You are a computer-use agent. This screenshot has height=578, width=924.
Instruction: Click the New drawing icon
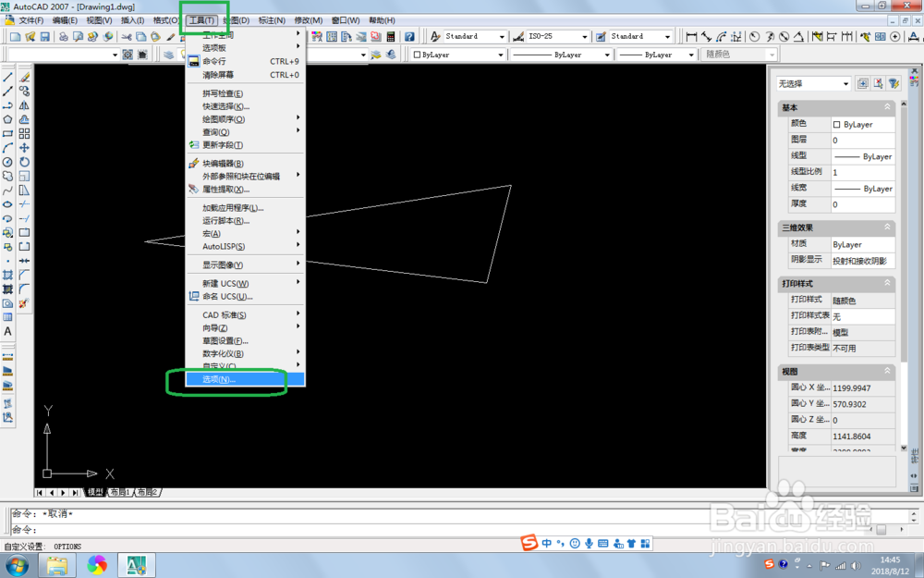coord(16,37)
